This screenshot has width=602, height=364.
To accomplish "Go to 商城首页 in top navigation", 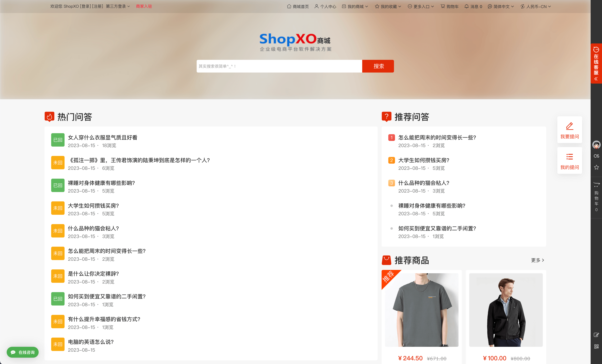I will (298, 6).
